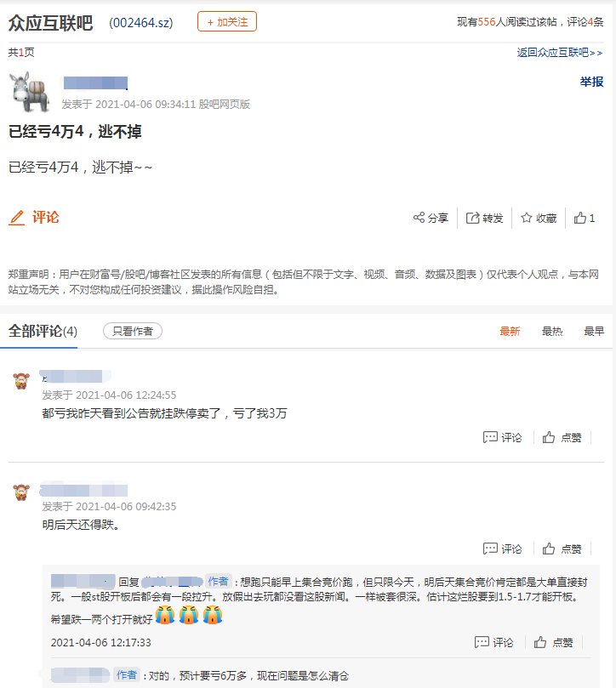Image resolution: width=616 pixels, height=688 pixels.
Task: Sort comments by 最早
Action: [594, 332]
